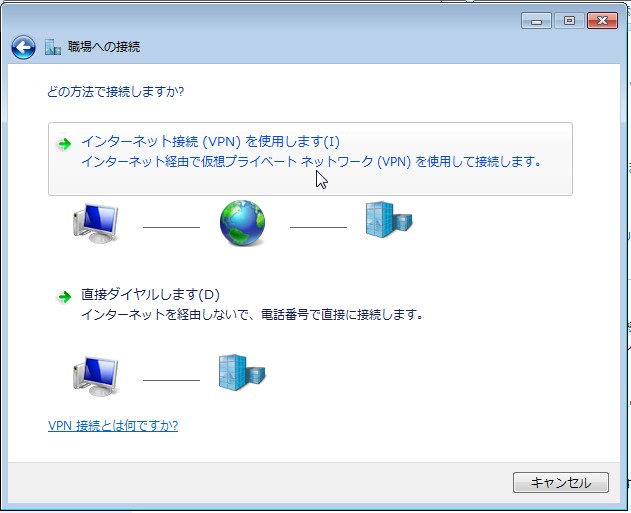This screenshot has width=631, height=513.
Task: Open the VPN 接続とは何ですか? help link
Action: (113, 426)
